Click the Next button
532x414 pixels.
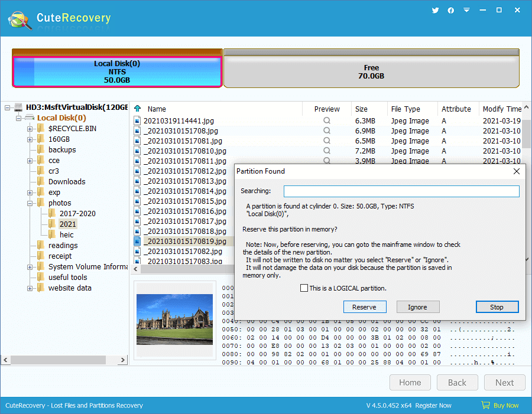(505, 383)
